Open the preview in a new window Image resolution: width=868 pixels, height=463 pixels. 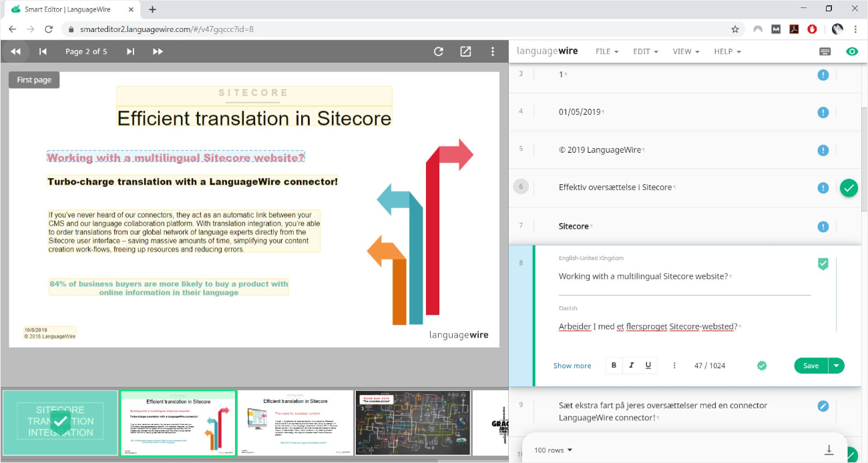point(465,51)
